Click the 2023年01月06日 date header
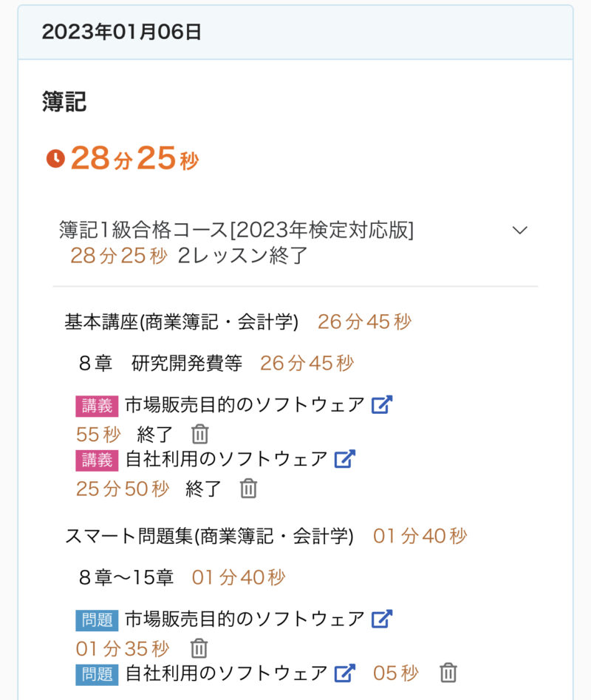 pyautogui.click(x=122, y=33)
